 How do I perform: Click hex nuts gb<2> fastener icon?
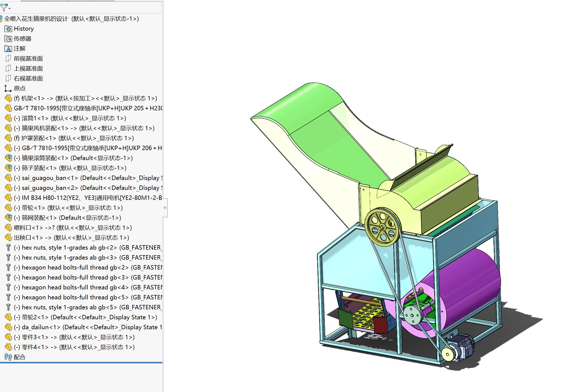(8, 248)
